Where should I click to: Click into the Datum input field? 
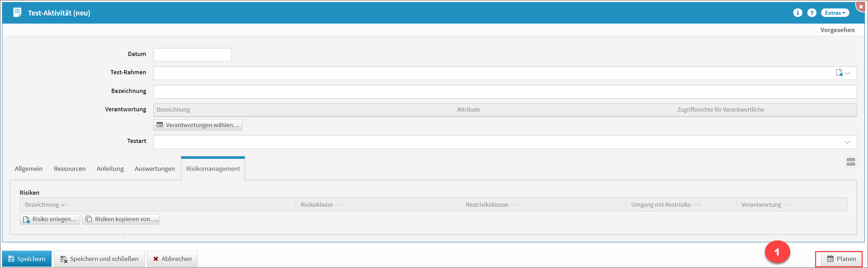192,55
